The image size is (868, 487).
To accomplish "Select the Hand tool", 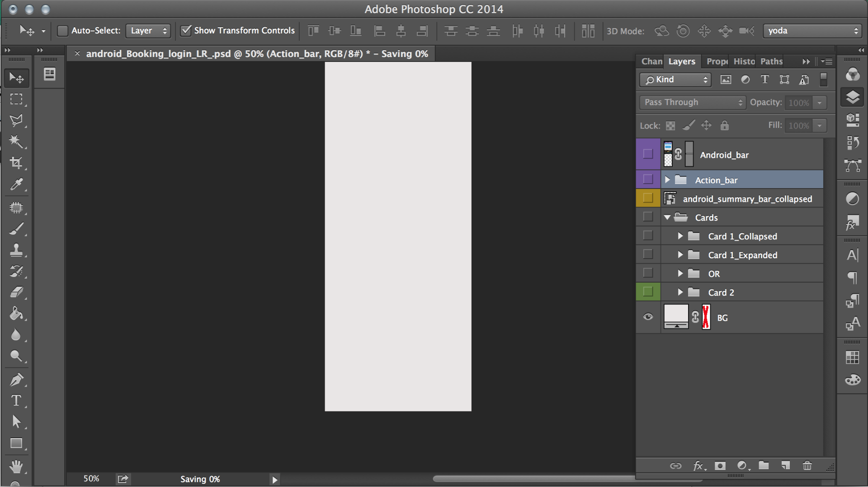I will tap(17, 466).
